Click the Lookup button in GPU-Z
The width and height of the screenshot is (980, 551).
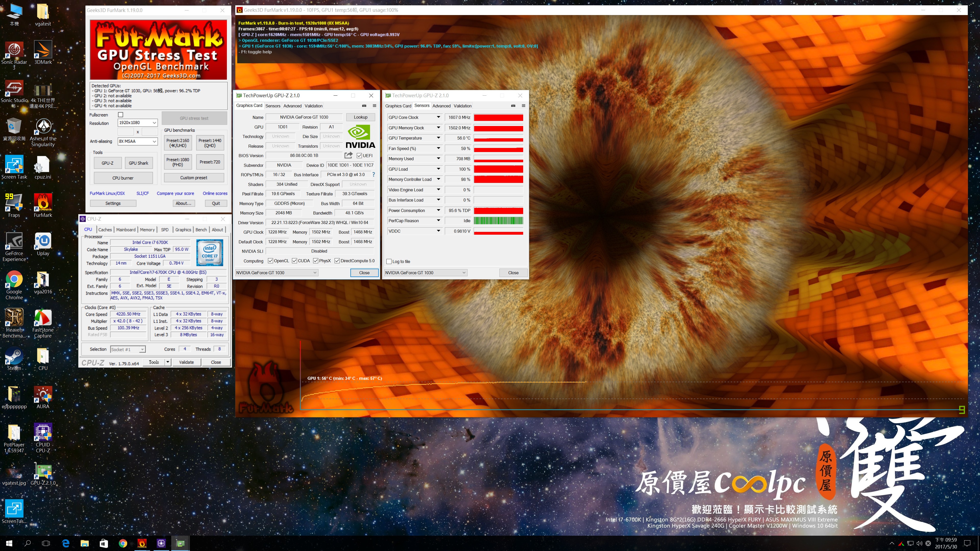[x=361, y=117]
